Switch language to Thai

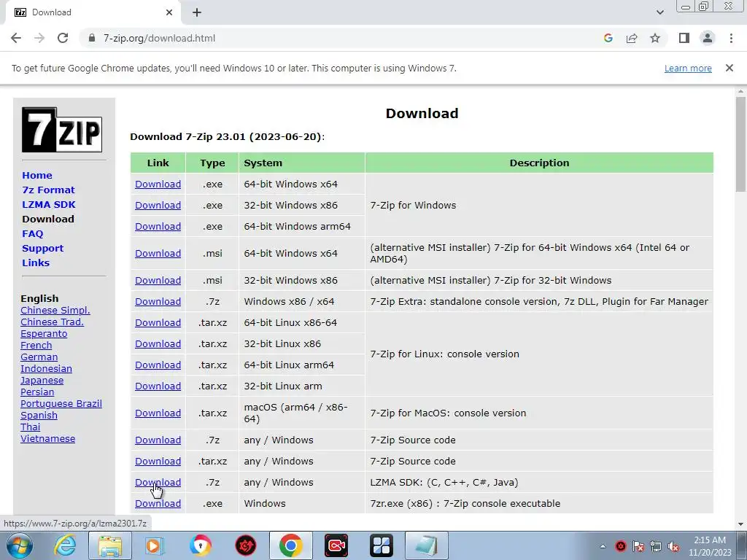[x=31, y=427]
